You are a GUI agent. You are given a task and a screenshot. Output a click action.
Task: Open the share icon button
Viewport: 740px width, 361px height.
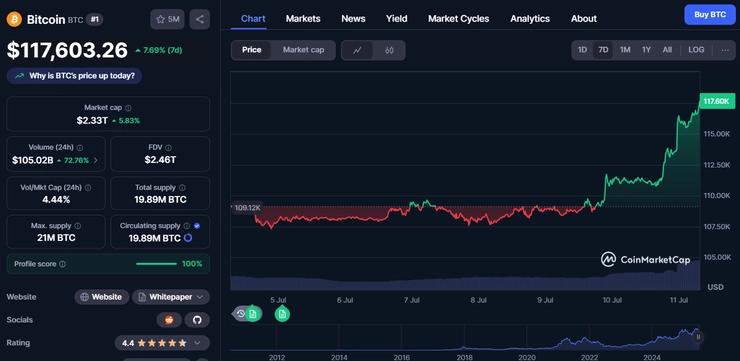[x=200, y=19]
